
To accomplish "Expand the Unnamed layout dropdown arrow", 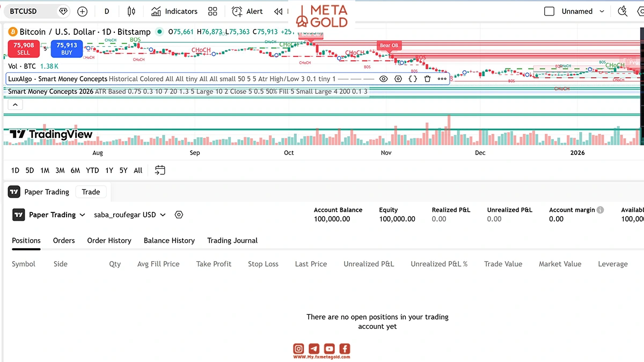I will pos(602,11).
